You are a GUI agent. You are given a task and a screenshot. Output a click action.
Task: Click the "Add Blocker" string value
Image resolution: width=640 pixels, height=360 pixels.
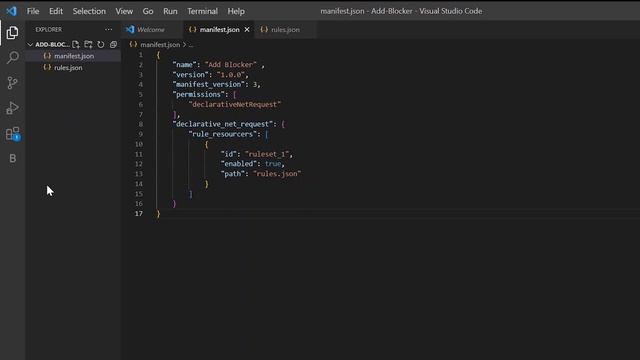pos(231,65)
